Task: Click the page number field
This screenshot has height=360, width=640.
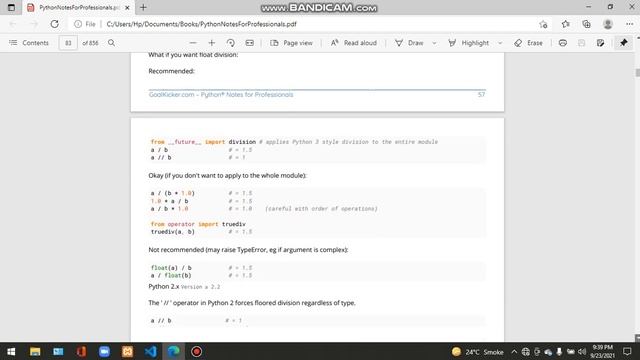Action: pos(68,43)
